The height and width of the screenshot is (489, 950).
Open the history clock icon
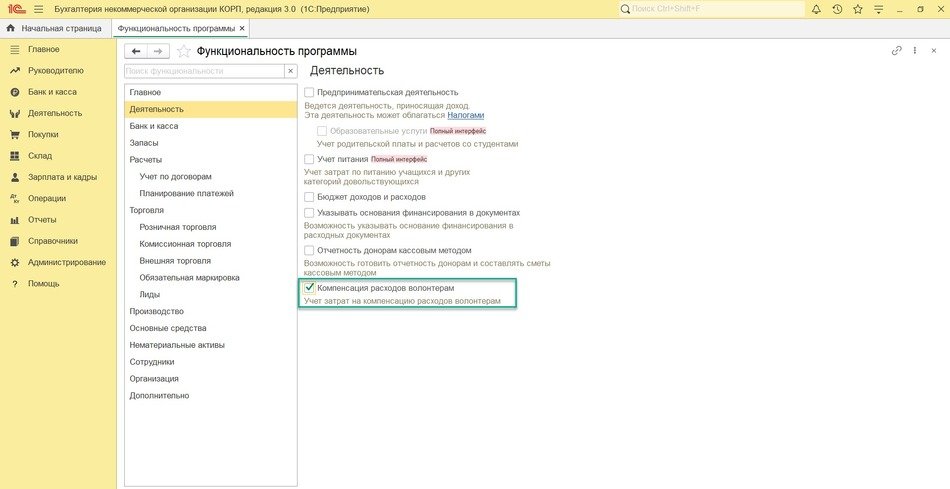(837, 9)
